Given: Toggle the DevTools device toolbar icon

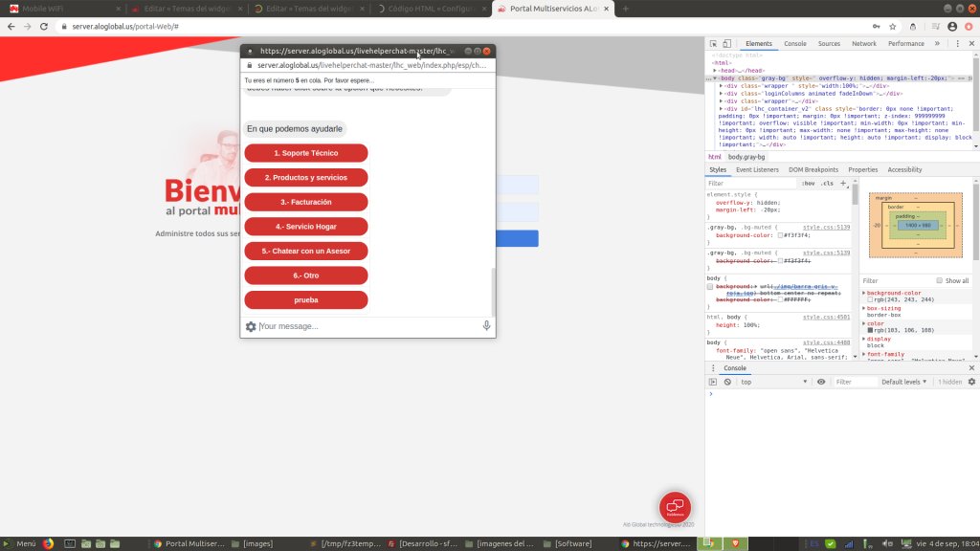Looking at the screenshot, I should point(727,44).
